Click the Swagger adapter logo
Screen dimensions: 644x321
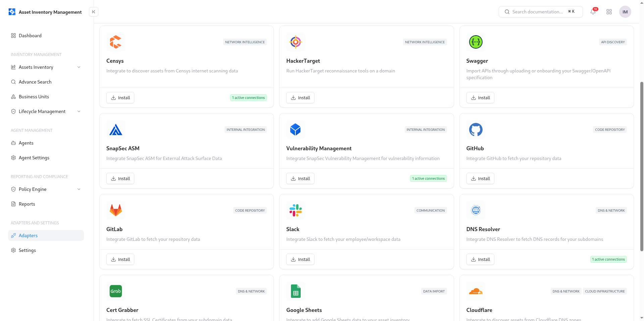point(476,42)
